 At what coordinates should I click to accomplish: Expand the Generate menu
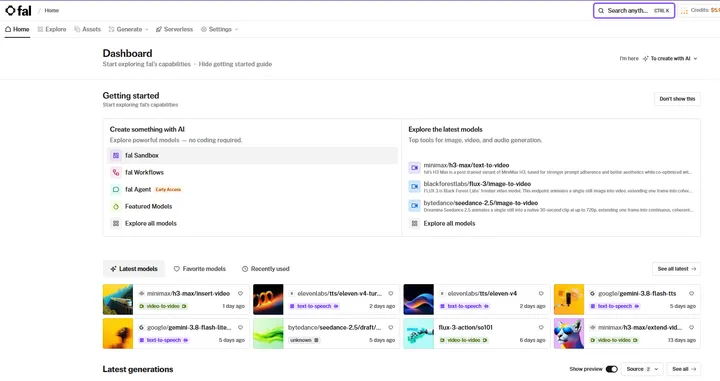(129, 29)
